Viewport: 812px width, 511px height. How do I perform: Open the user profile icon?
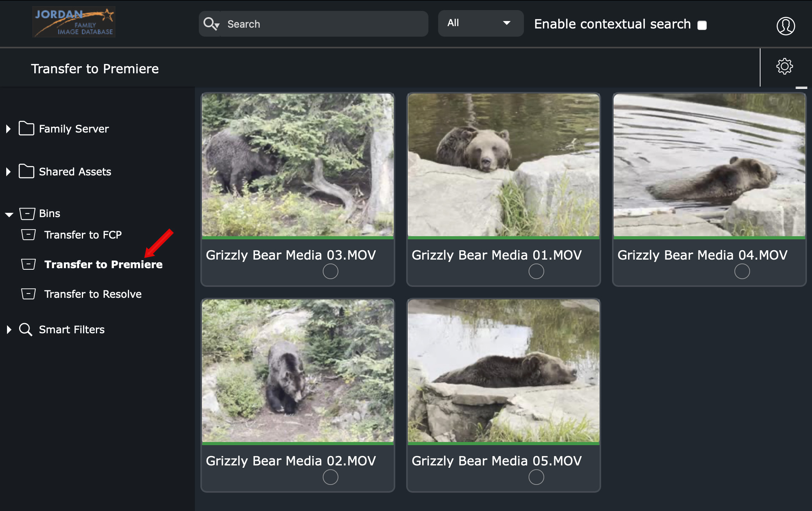point(785,26)
